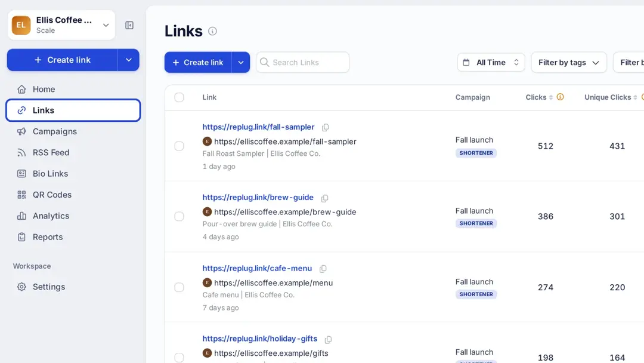
Task: Click sidebar Create link button
Action: 62,60
